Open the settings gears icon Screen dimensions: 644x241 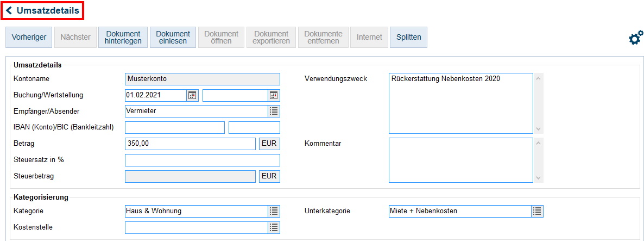[635, 38]
